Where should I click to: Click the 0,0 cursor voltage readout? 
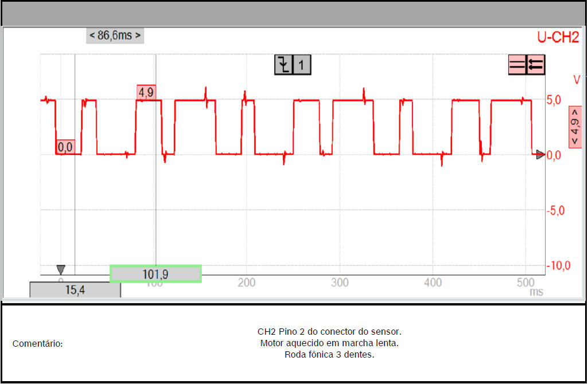click(x=65, y=147)
